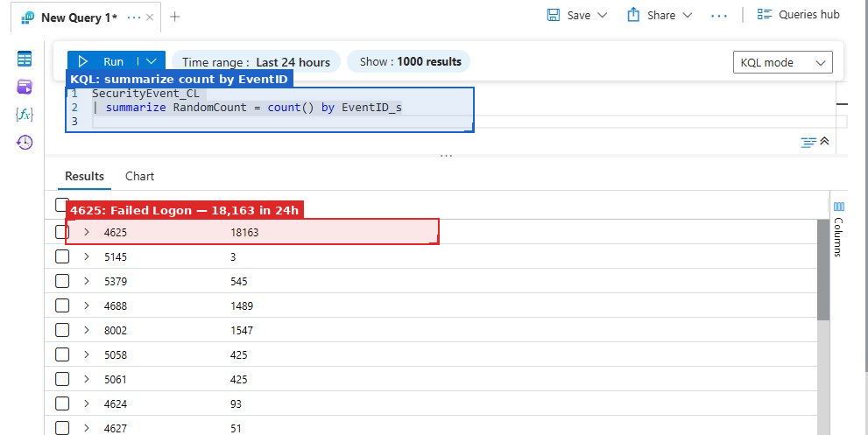Change the Time range Last 24 hours

257,62
